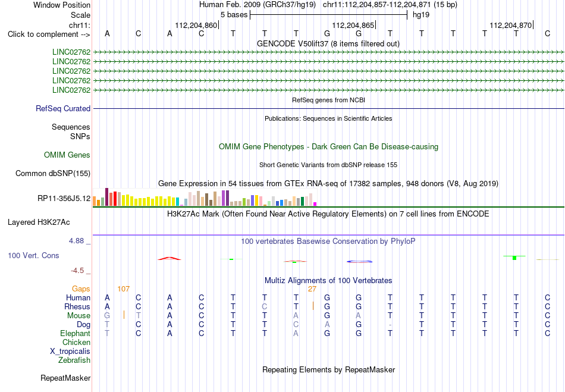This screenshot has width=565, height=392.
Task: Click the hg19 label beside the scale bar
Action: point(421,15)
